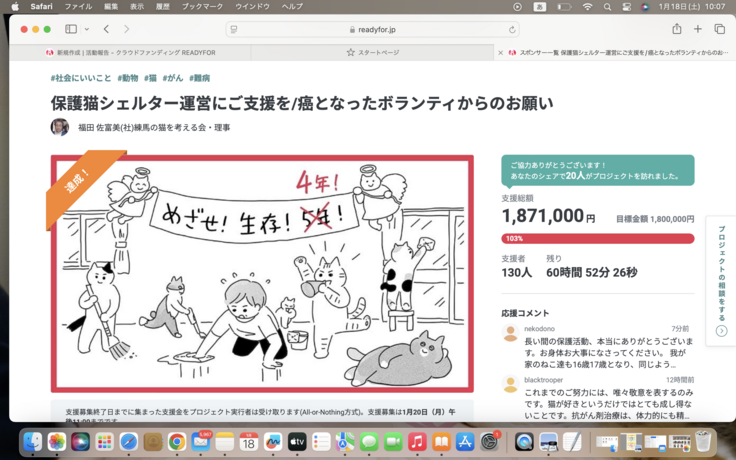Open the sidebar tab group dropdown arrow

(x=87, y=30)
